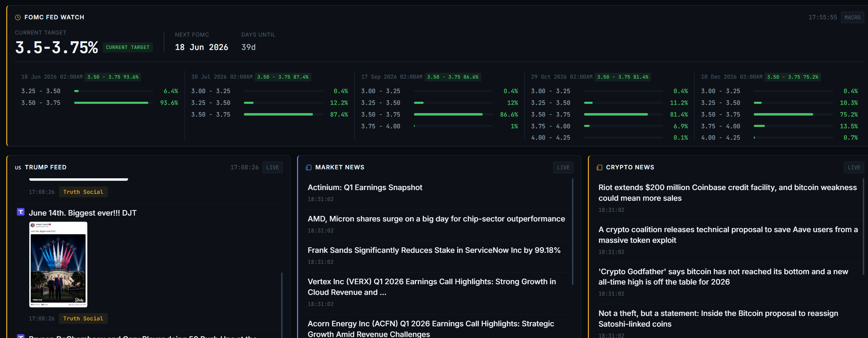Open the June 14th post image thumbnail
The image size is (868, 338).
(x=58, y=265)
